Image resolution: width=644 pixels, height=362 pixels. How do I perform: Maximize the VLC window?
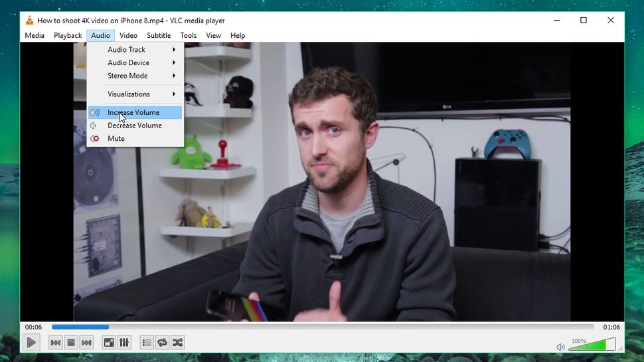583,20
